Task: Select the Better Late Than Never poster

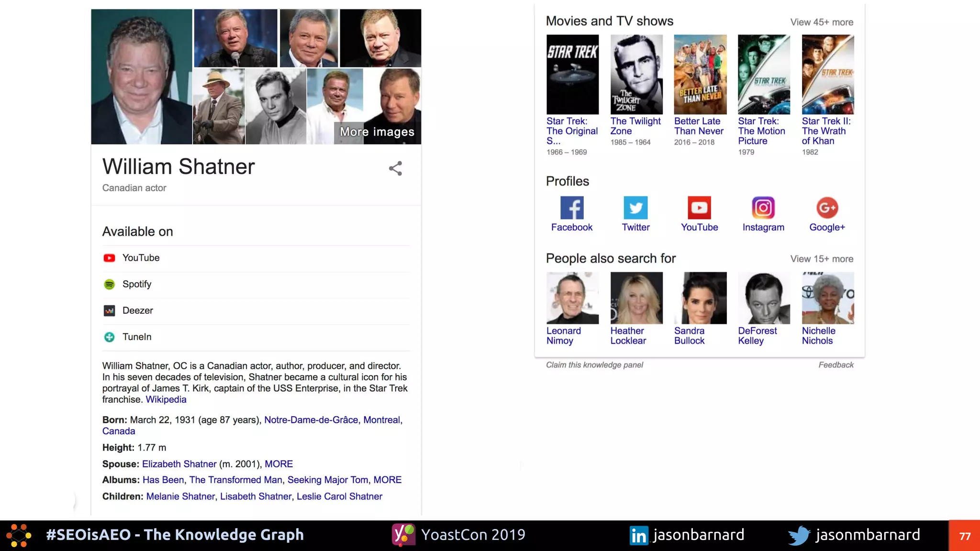Action: [x=700, y=74]
